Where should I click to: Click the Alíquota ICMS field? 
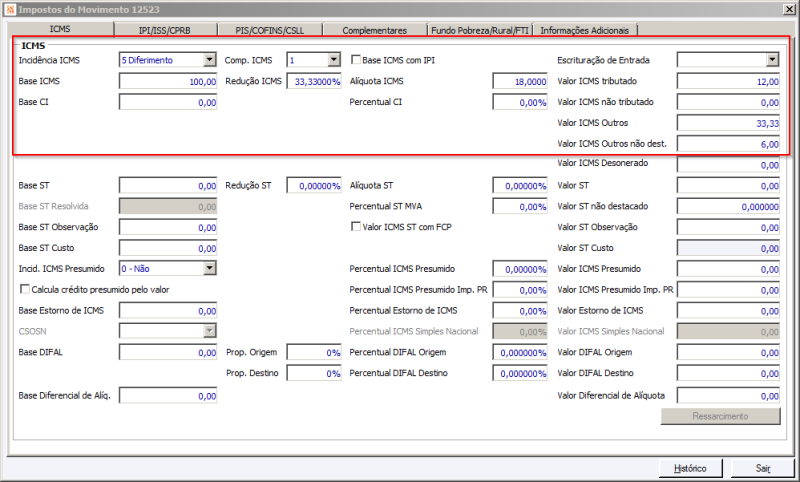[x=520, y=81]
